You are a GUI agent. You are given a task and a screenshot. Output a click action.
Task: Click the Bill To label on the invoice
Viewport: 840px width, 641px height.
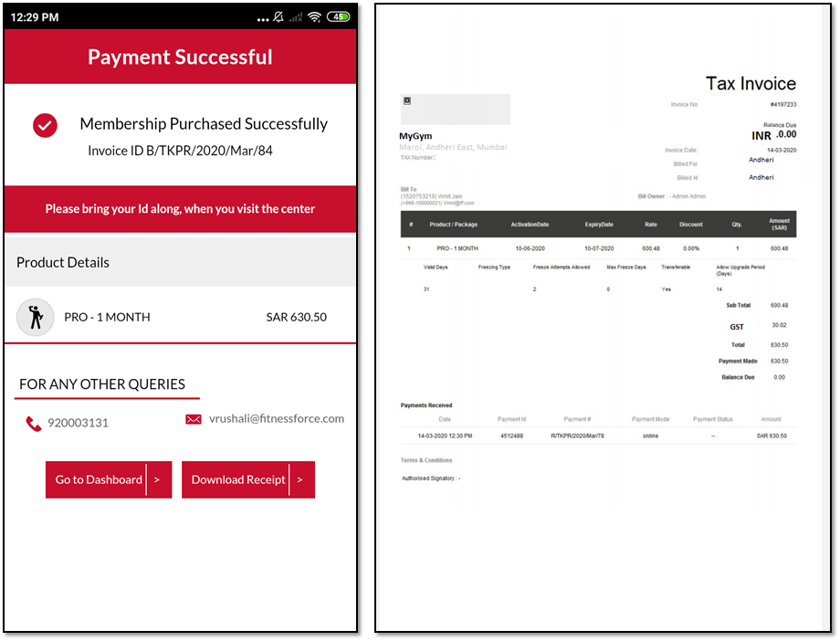point(408,189)
